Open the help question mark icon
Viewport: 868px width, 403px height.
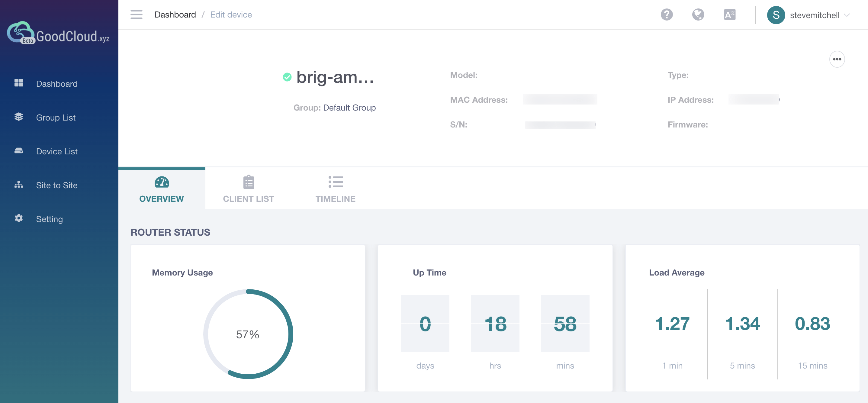(666, 15)
